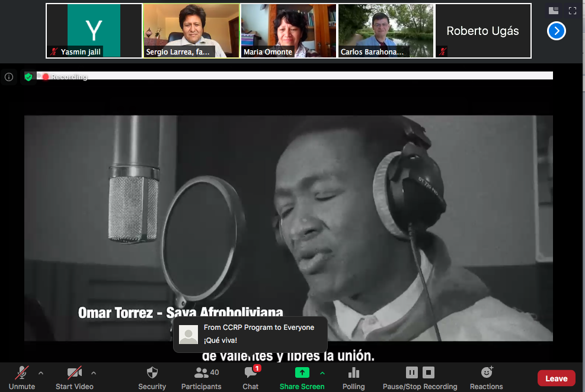The image size is (585, 392).
Task: Open Chat with unread message badge
Action: [251, 373]
